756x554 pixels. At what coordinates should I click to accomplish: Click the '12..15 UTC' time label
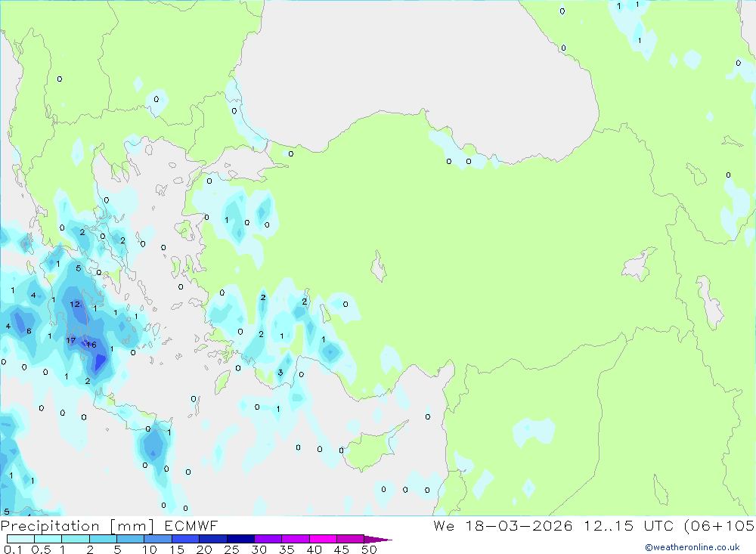pos(629,526)
